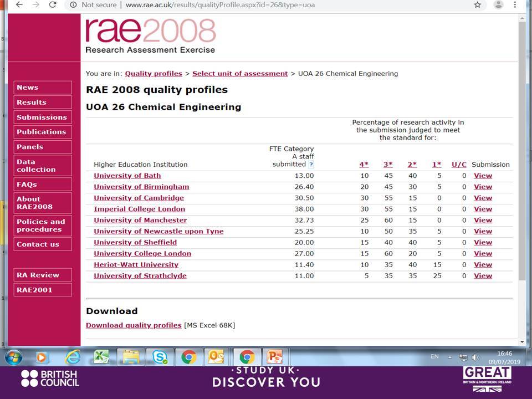Viewport: 532px width, 399px height.
Task: Open the Results sidebar menu item
Action: tap(43, 102)
